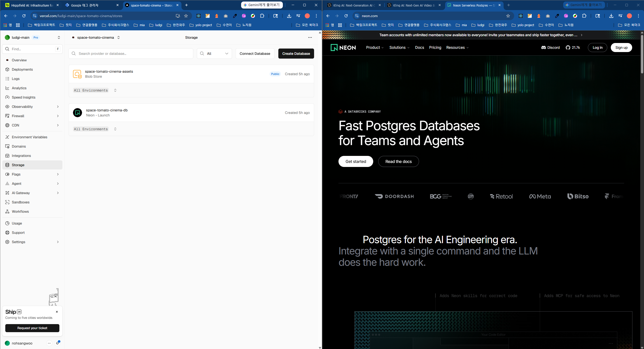Viewport: 644px width, 349px height.
Task: Click the NEON logo on neon.com
Action: pyautogui.click(x=343, y=48)
